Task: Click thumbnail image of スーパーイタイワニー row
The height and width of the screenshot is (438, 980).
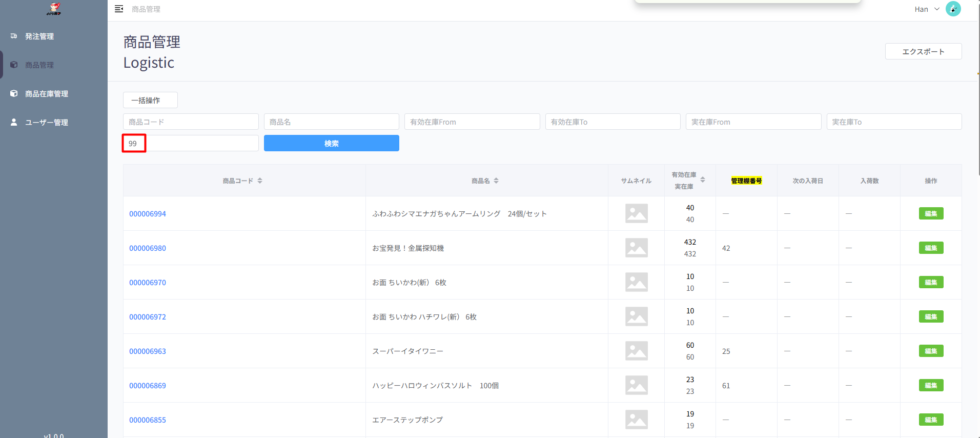Action: tap(636, 351)
